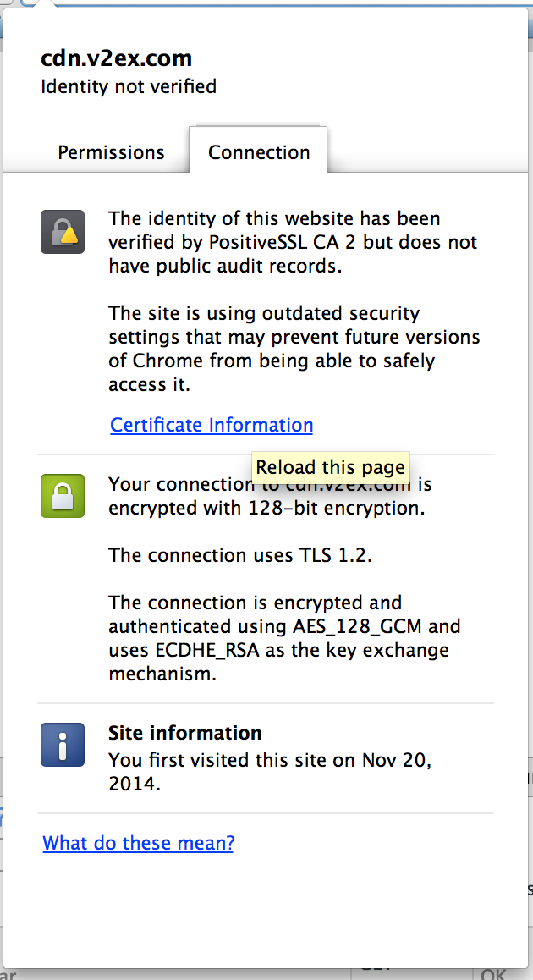This screenshot has width=533, height=980.
Task: Click the 'What do these mean?' link
Action: [138, 843]
